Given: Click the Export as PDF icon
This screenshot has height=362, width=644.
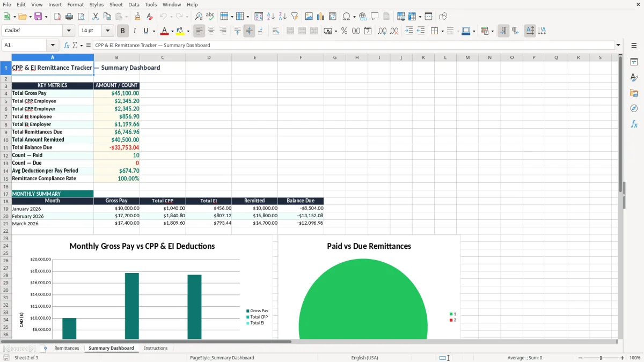Looking at the screenshot, I should (57, 17).
